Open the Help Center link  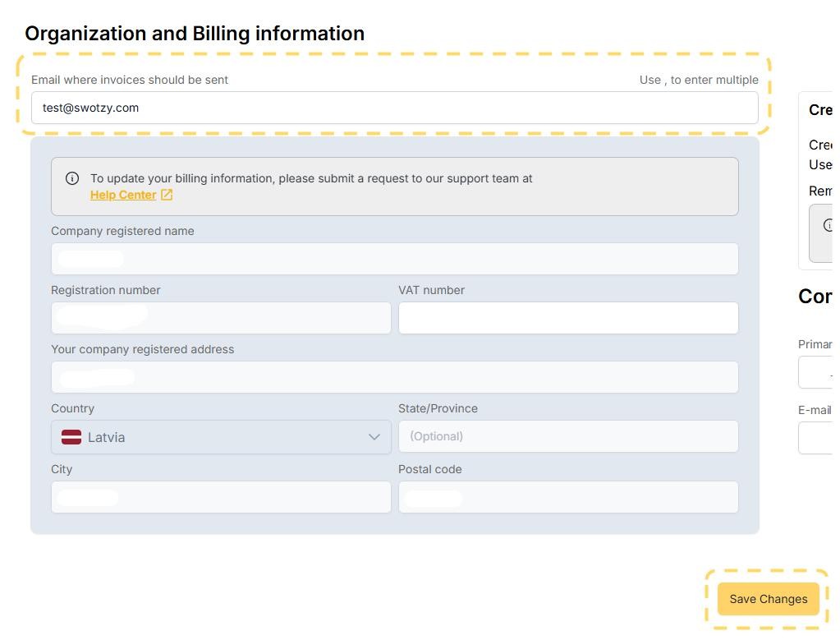[123, 195]
